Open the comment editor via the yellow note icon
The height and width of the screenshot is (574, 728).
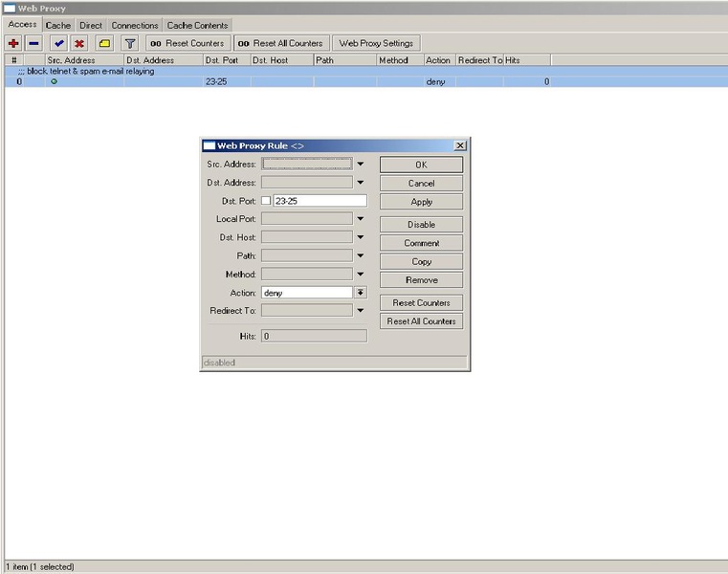pos(104,44)
